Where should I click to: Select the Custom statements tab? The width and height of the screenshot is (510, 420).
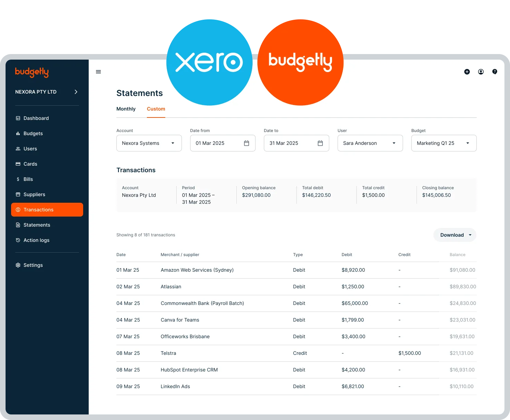(156, 109)
